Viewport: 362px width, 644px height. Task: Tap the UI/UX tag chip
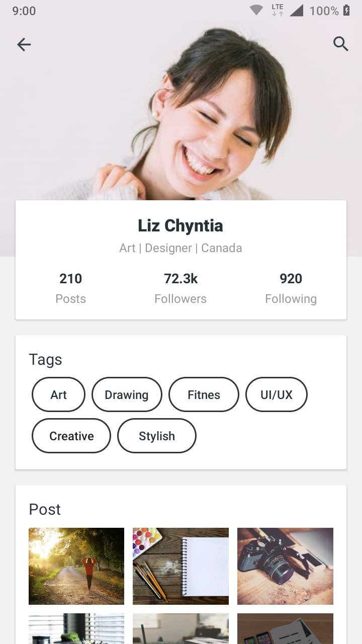[x=276, y=395]
